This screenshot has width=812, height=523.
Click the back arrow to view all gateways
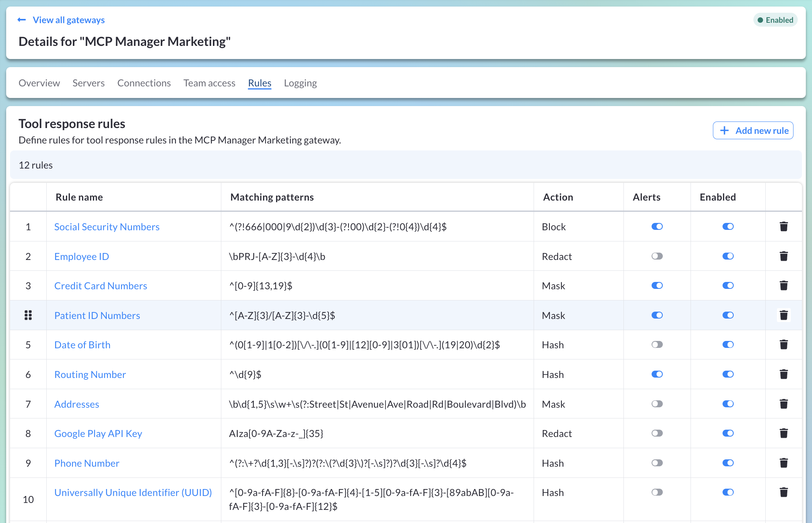coord(22,20)
